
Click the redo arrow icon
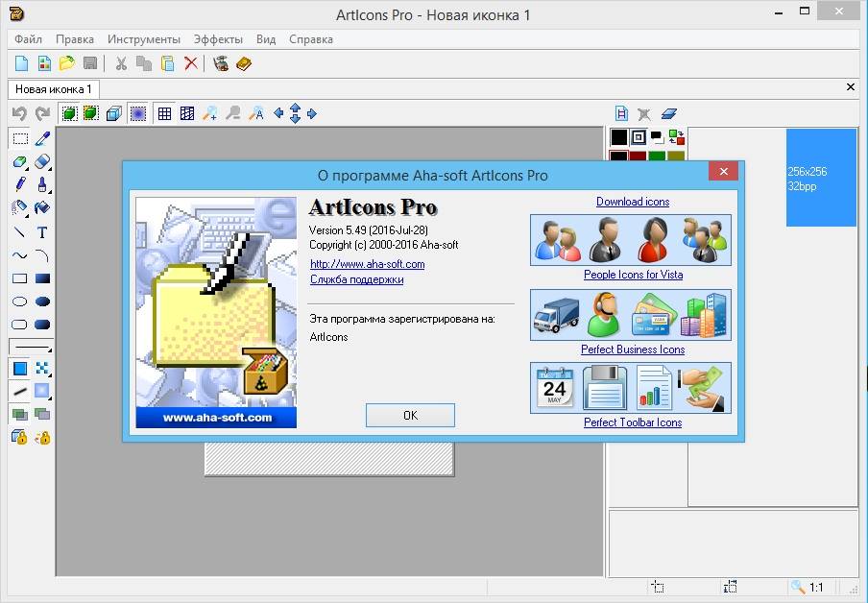[42, 113]
